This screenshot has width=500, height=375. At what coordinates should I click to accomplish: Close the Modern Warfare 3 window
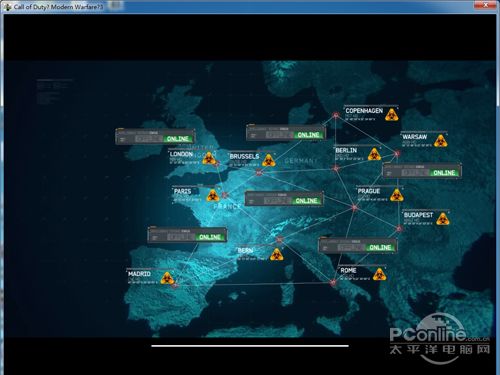(x=486, y=4)
